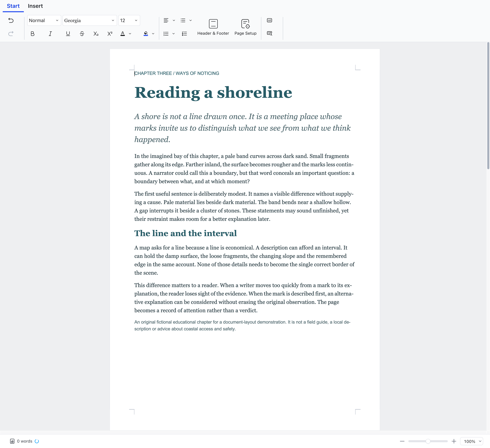490x448 pixels.
Task: Expand the bulleted list style arrow
Action: [191, 20]
